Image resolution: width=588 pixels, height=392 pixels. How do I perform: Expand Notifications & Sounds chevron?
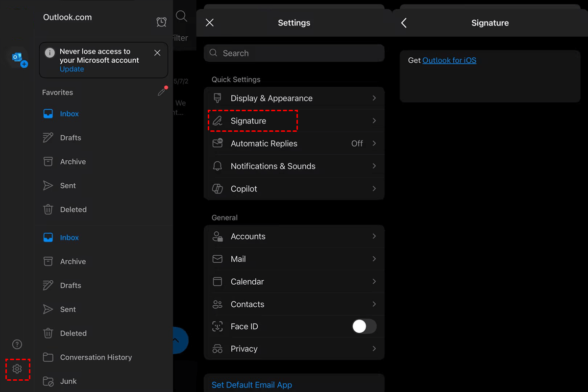point(374,166)
